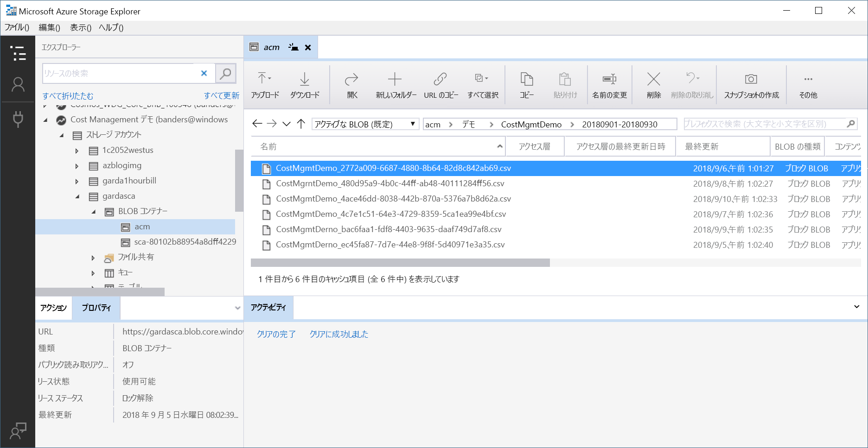The height and width of the screenshot is (448, 868).
Task: Click the Select All toolbar button
Action: pyautogui.click(x=482, y=85)
